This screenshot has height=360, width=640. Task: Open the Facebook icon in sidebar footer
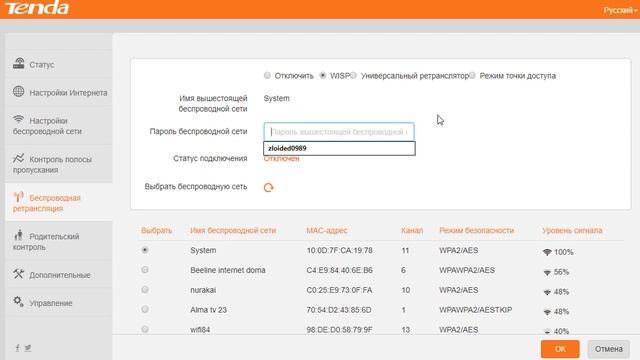17,348
